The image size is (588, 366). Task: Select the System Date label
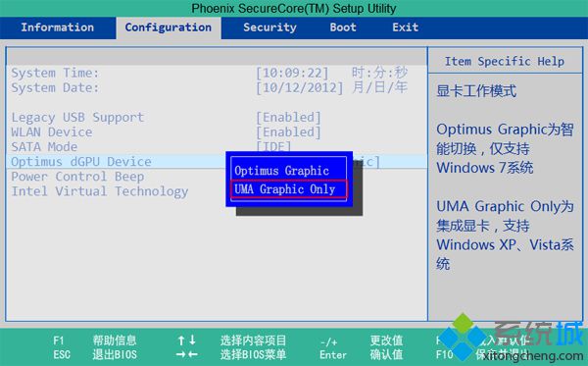click(x=55, y=88)
